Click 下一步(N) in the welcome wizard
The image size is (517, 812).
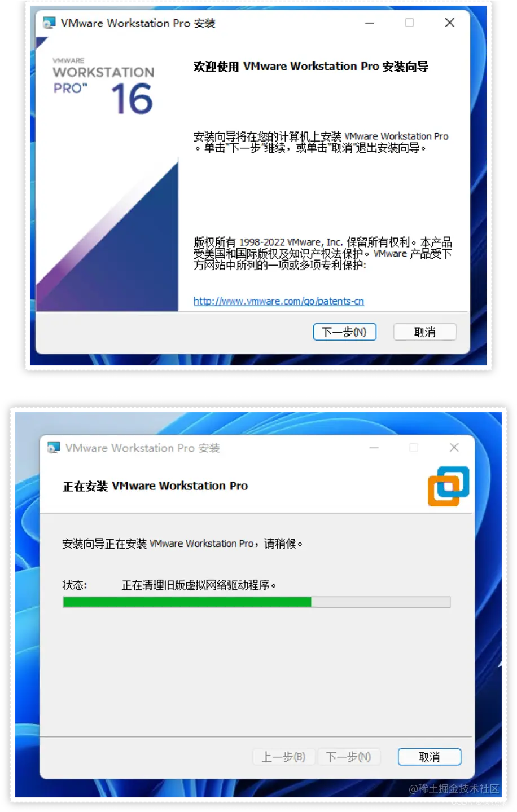344,332
